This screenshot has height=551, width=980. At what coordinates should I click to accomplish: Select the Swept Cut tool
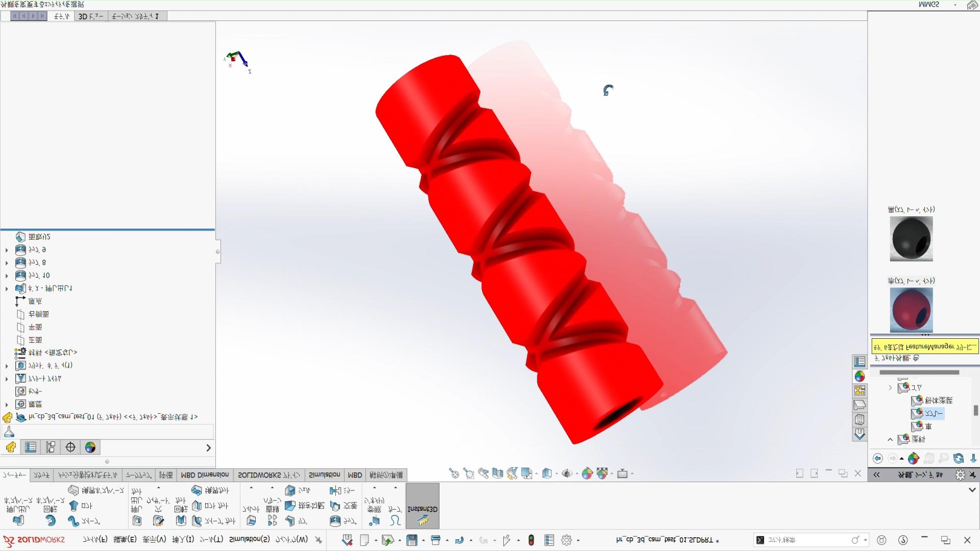pyautogui.click(x=213, y=521)
